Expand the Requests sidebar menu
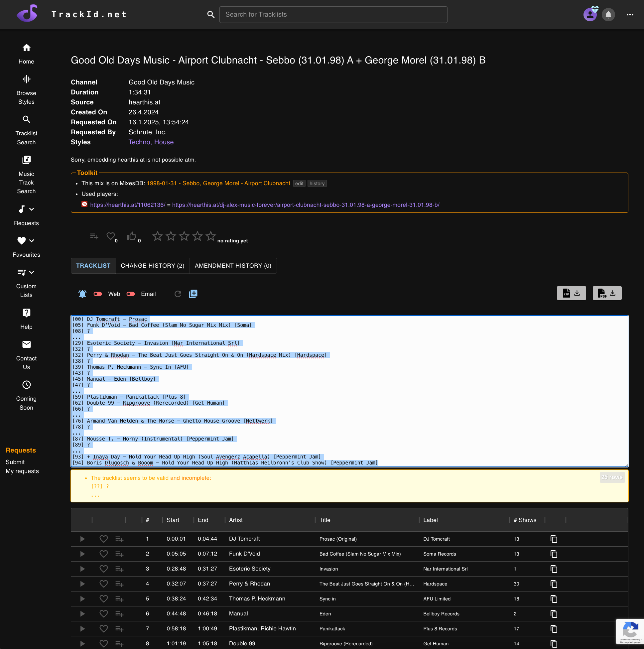The image size is (644, 649). [x=32, y=209]
